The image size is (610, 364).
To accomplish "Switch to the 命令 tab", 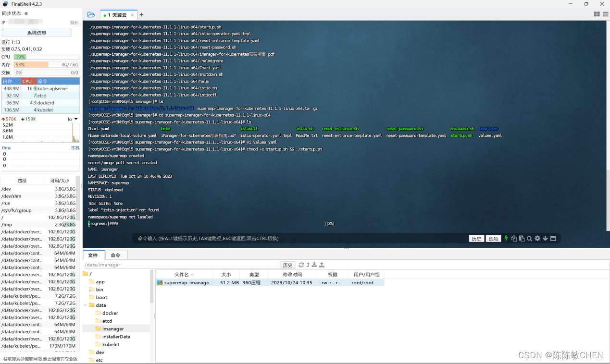I will [115, 255].
